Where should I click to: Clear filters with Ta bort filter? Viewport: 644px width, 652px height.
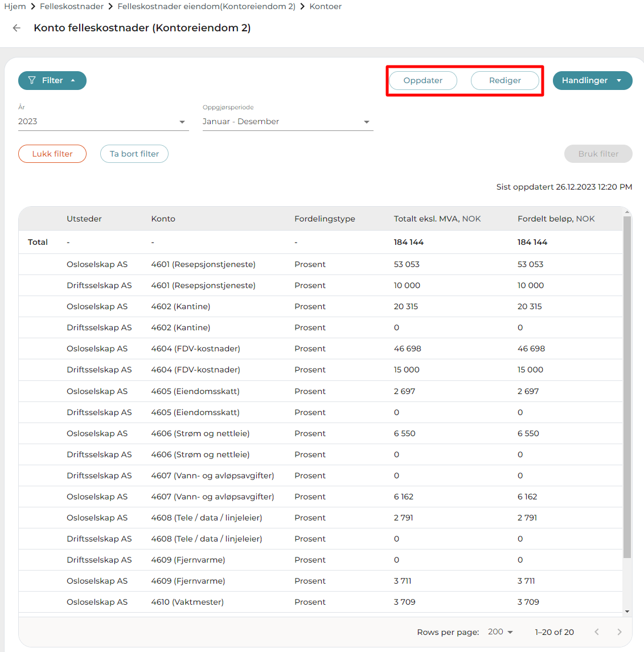pos(134,154)
